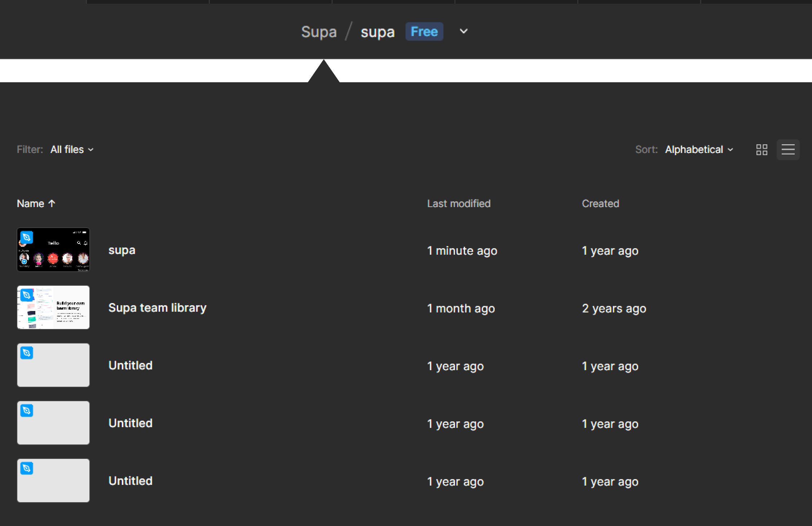Click the Figma icon on second Untitled file
This screenshot has height=526, width=812.
click(27, 411)
